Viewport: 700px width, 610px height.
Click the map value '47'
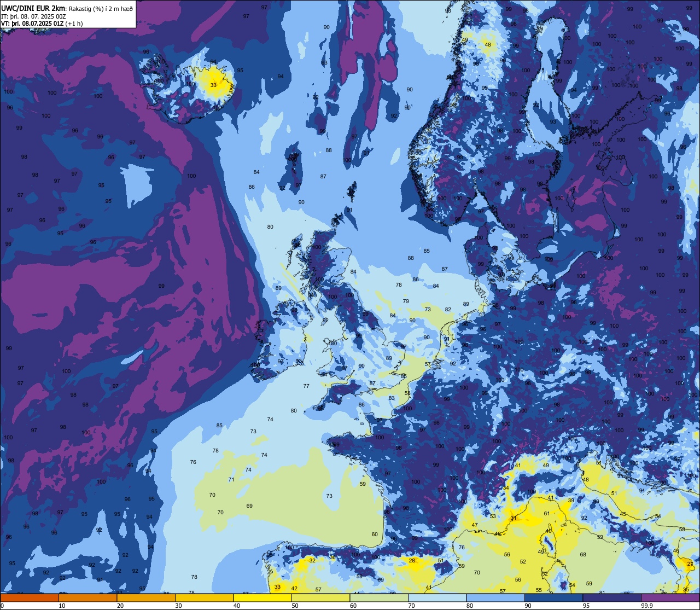coord(475,525)
